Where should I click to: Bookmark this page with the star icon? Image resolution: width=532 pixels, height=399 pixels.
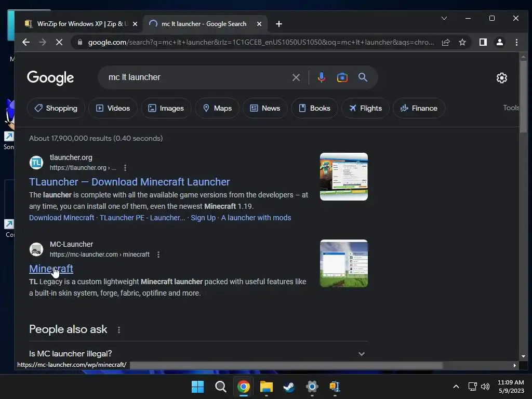pyautogui.click(x=462, y=42)
